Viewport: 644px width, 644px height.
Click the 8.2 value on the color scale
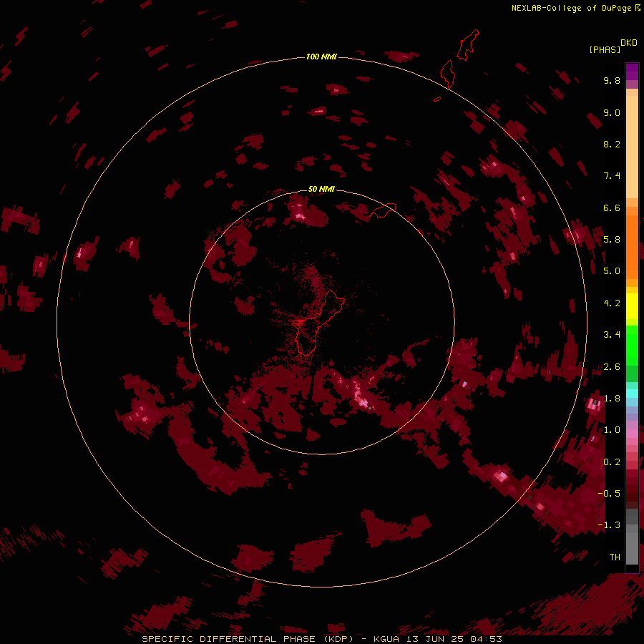point(612,144)
